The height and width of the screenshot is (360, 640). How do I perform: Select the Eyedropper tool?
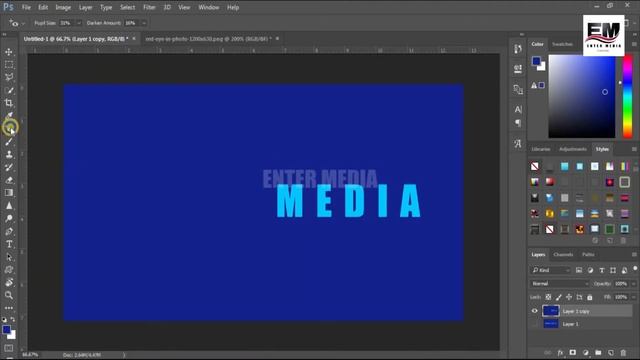9,116
